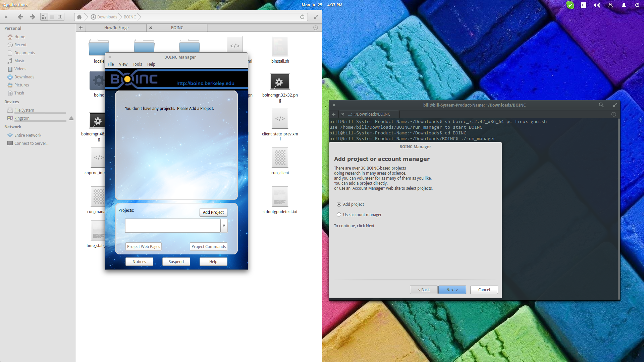Open stdoutgpudetect.txt file
The height and width of the screenshot is (362, 644).
click(280, 200)
